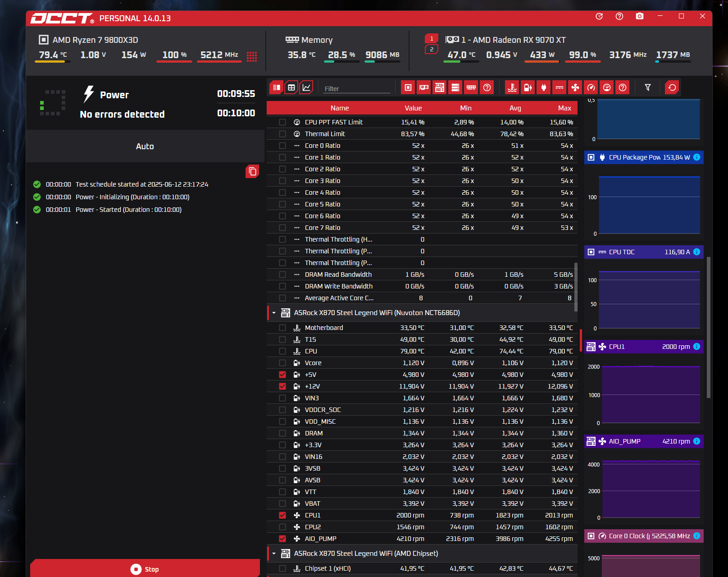Toggle the voltage sensor filter icon
The height and width of the screenshot is (577, 728).
(x=528, y=87)
